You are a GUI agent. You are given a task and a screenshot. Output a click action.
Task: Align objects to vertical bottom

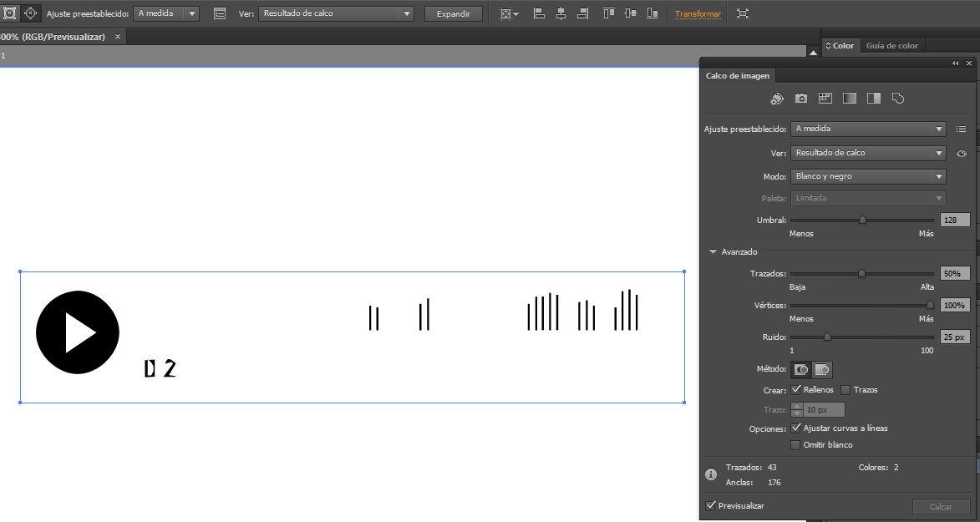[652, 13]
